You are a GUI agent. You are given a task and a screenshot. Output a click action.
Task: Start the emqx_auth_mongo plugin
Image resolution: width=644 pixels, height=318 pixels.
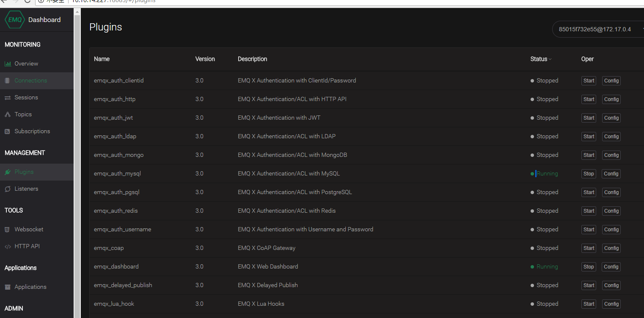tap(589, 155)
